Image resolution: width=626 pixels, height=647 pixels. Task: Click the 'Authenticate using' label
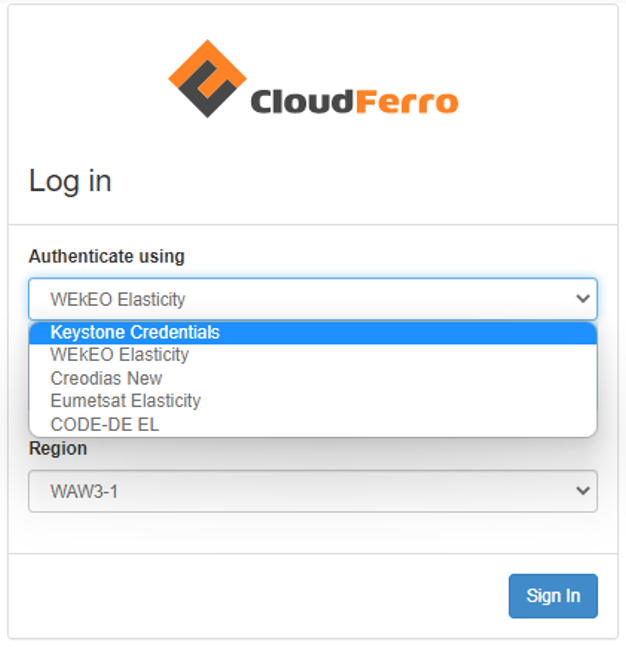click(106, 256)
